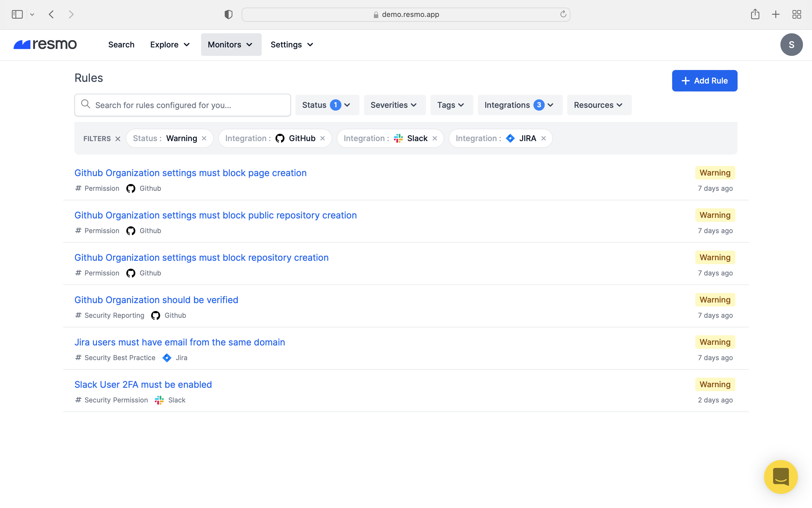Open the Status filter dropdown
The image size is (812, 508).
[327, 105]
